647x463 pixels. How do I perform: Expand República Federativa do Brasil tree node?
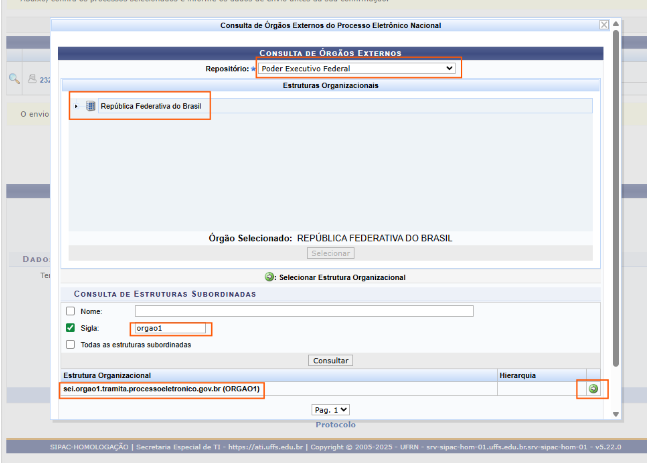coord(76,106)
